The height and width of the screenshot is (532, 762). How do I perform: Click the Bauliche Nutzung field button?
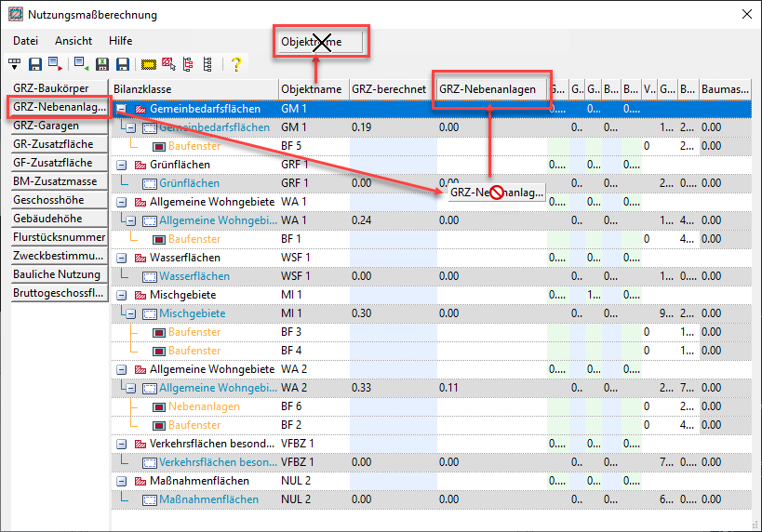(56, 274)
